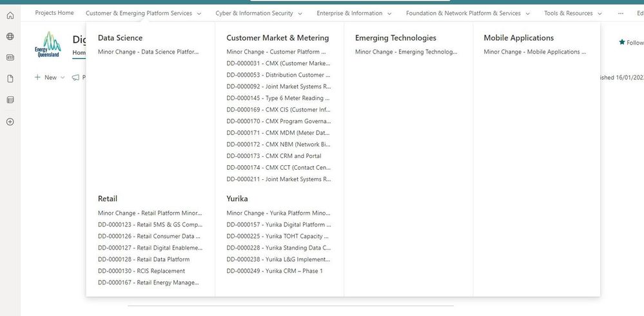Open DD-0000249 Yurika CRM Phase 1

(275, 271)
